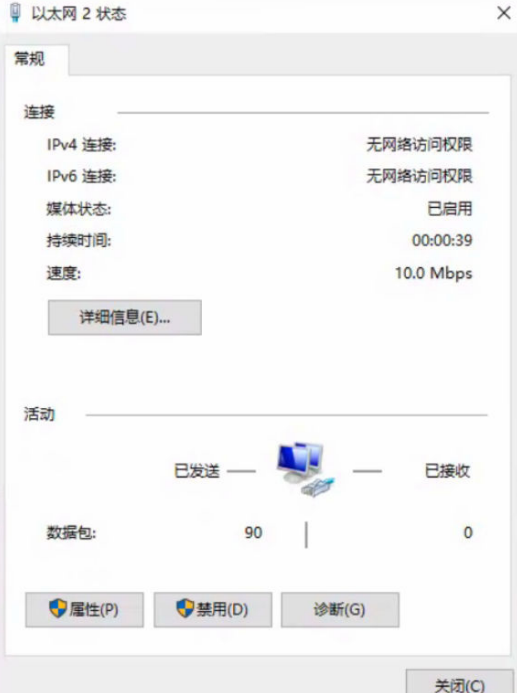This screenshot has width=517, height=693.
Task: Click the 10.0 Mbps speed value
Action: click(433, 273)
